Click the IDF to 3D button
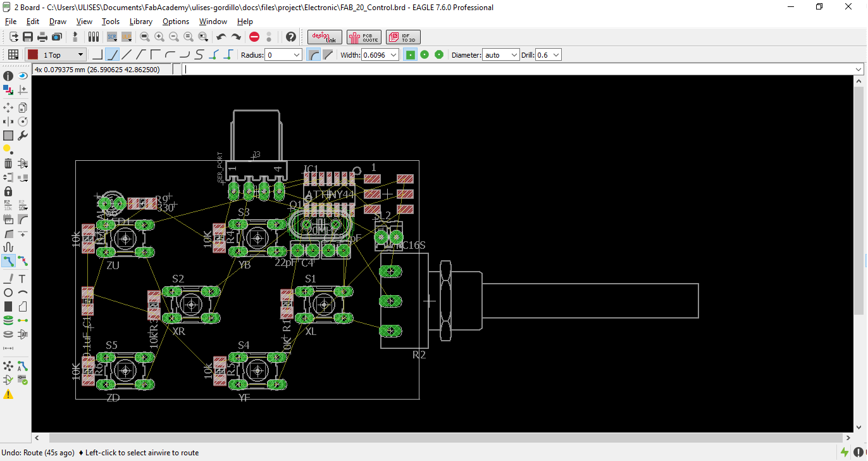The width and height of the screenshot is (868, 461). point(402,37)
